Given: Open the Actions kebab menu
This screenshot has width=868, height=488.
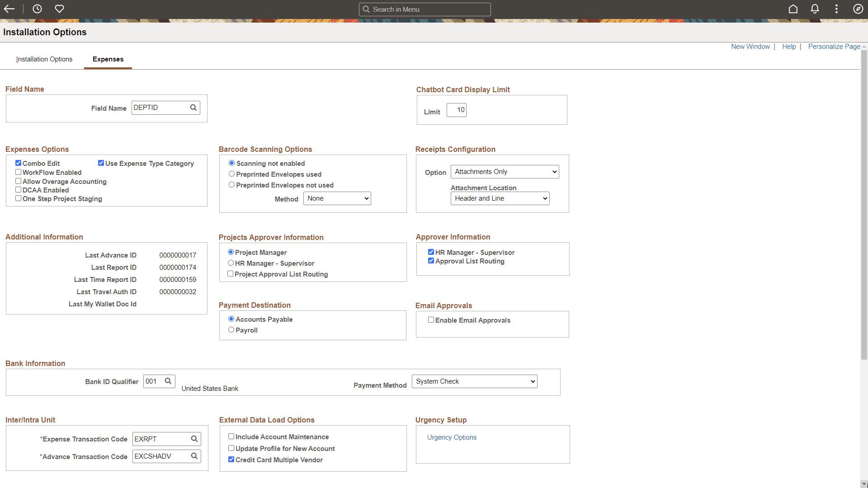Looking at the screenshot, I should 836,9.
